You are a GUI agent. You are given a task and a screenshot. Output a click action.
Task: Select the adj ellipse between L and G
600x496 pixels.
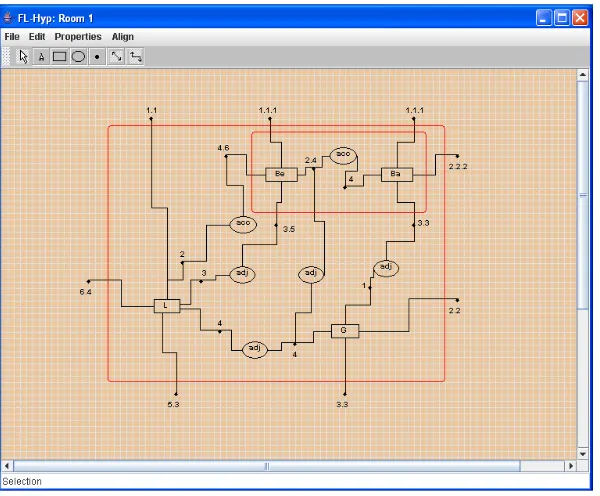coord(255,349)
